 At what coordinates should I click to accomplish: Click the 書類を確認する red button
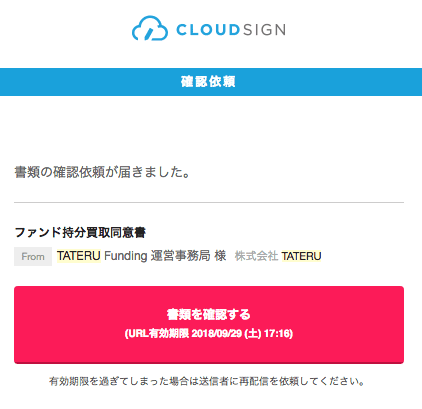click(209, 325)
